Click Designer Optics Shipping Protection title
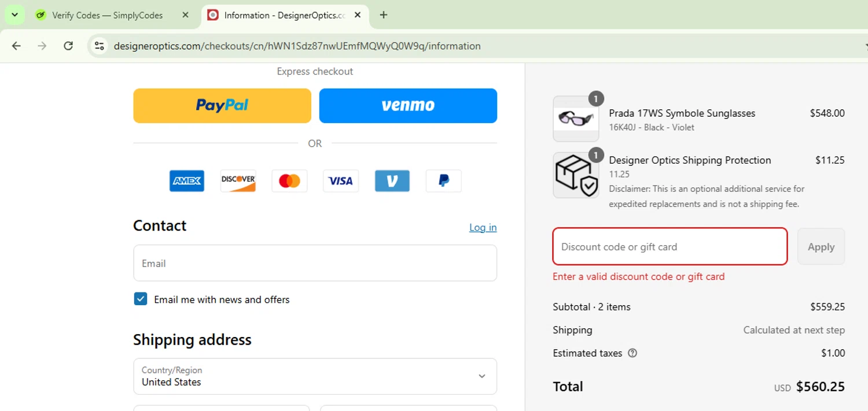The width and height of the screenshot is (868, 411). point(690,160)
